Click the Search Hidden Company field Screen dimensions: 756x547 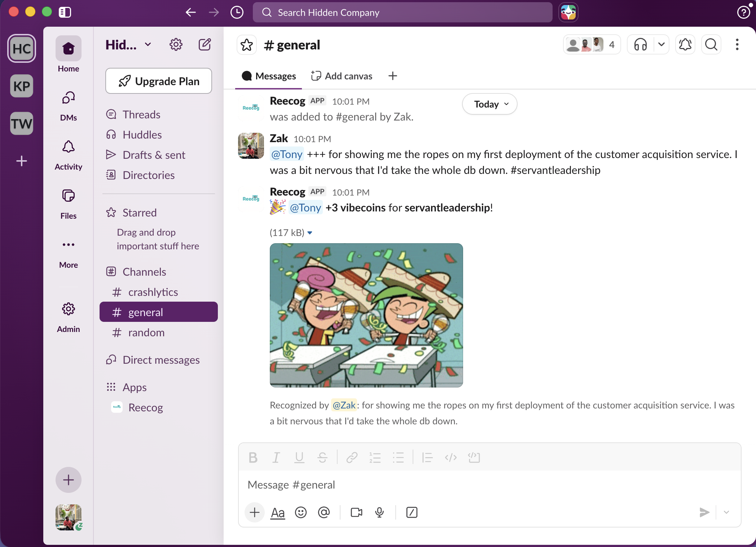click(403, 12)
